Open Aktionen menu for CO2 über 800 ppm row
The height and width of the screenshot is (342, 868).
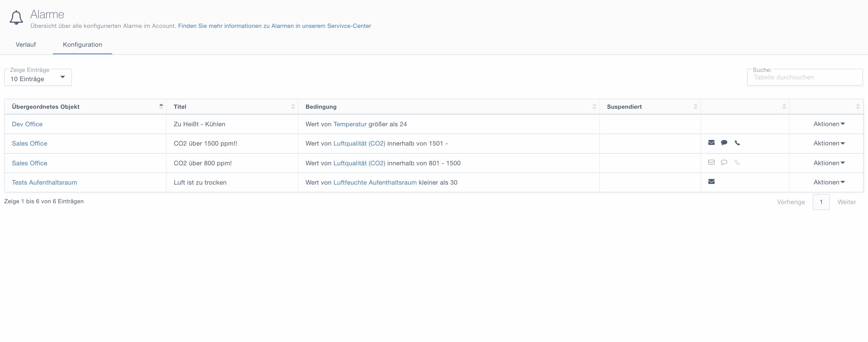click(x=829, y=163)
